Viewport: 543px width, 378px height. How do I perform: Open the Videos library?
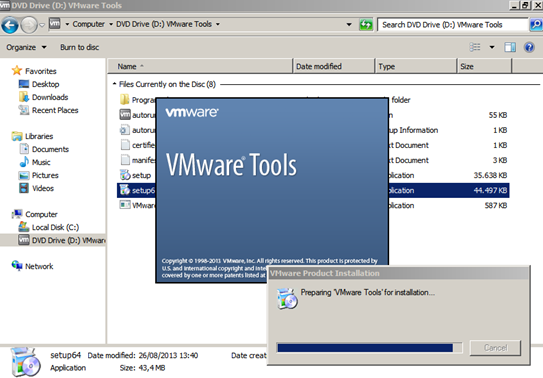point(43,188)
